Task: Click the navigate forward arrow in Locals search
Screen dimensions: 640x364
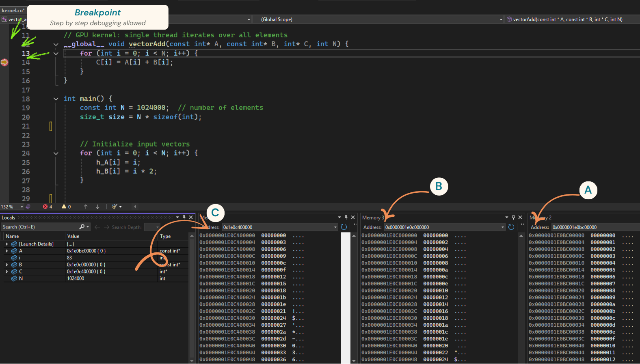Action: [107, 227]
